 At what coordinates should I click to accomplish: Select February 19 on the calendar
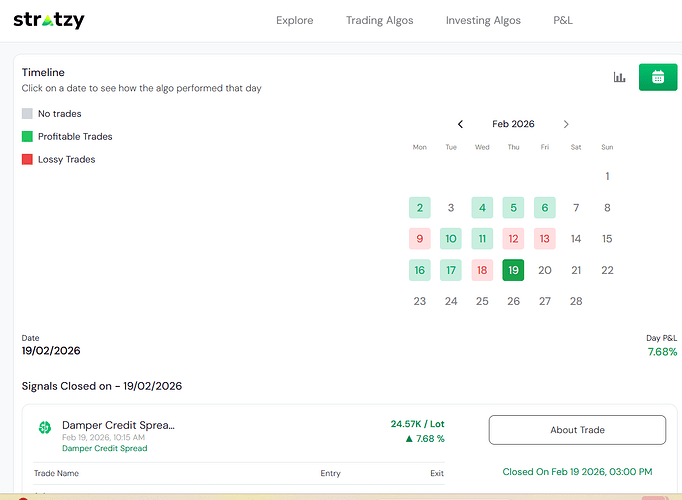coord(513,270)
